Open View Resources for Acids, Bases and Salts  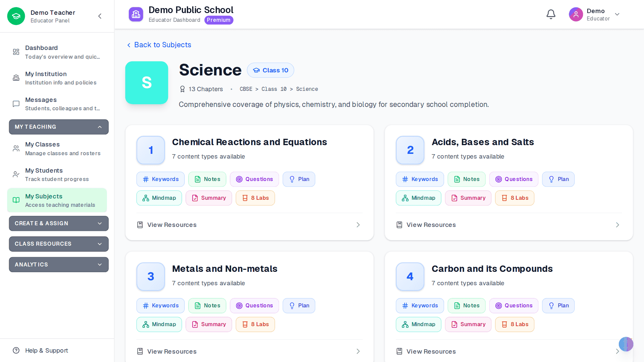508,225
